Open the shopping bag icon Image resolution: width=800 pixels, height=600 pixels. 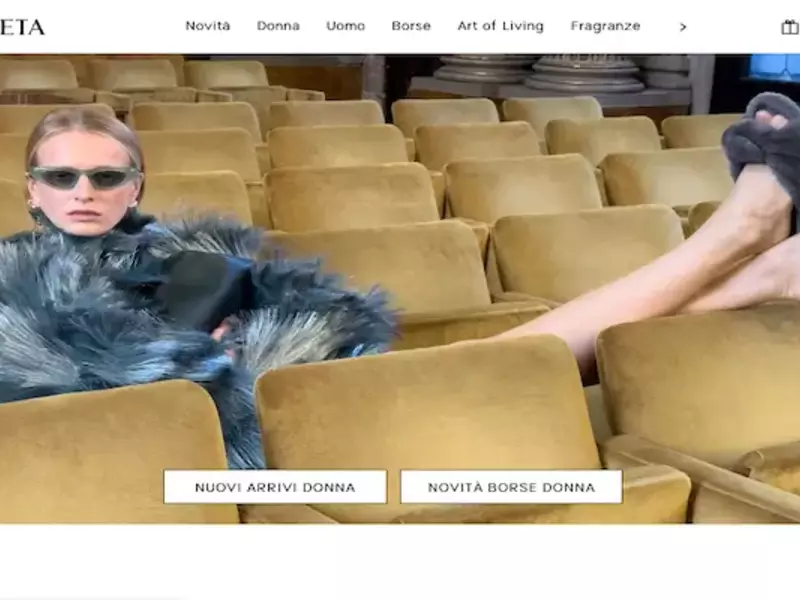(x=789, y=27)
